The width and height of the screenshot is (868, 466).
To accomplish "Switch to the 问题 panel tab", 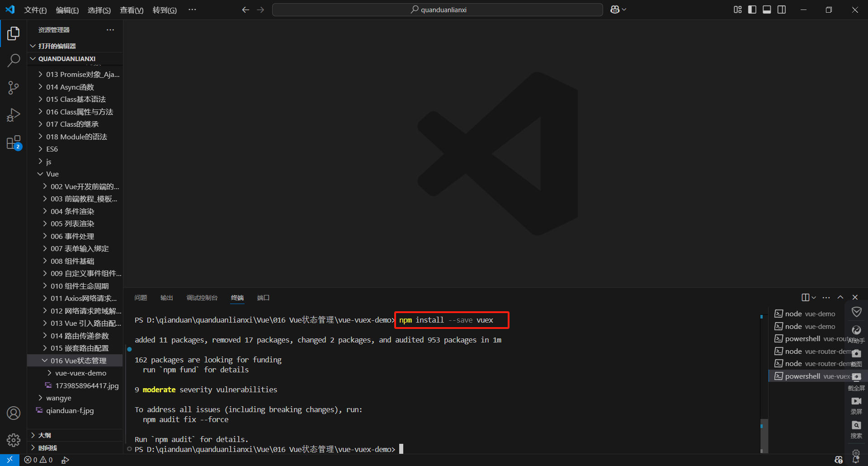I will [x=141, y=298].
